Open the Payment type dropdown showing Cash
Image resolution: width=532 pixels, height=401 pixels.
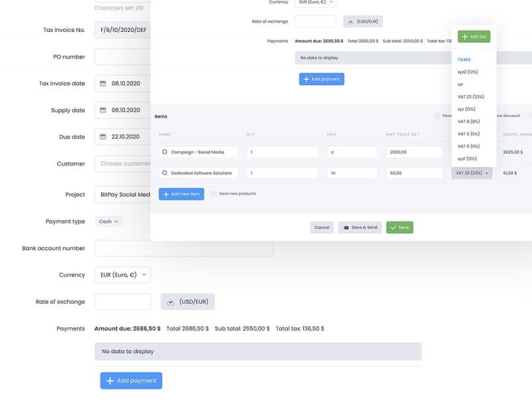click(x=108, y=221)
